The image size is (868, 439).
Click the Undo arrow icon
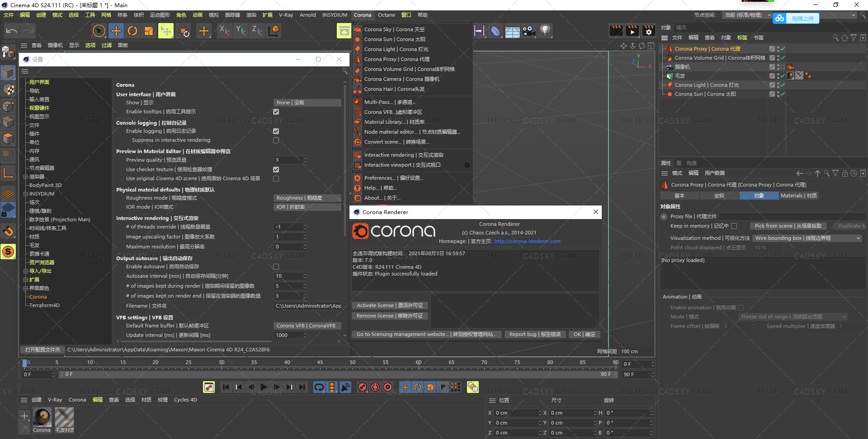pos(12,31)
